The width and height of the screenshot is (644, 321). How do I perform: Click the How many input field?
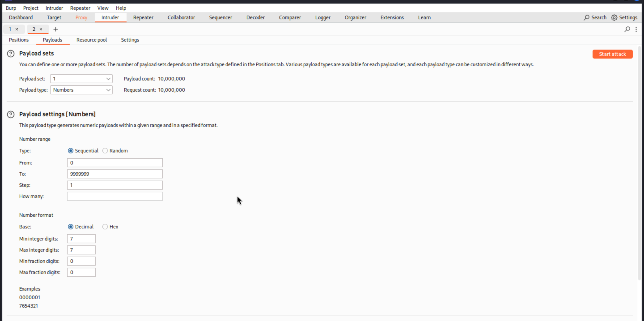click(x=115, y=196)
